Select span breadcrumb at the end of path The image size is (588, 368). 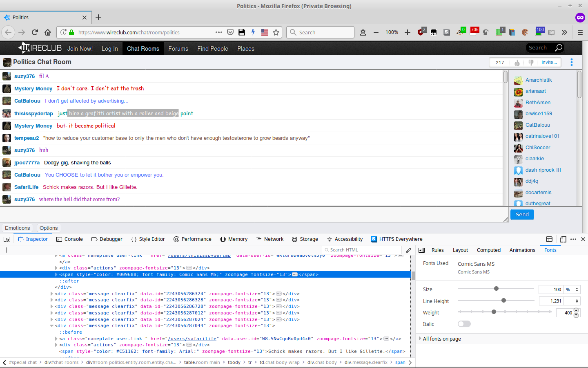tap(400, 362)
